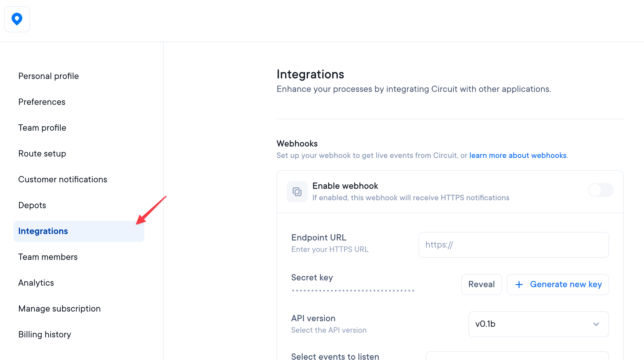Reveal the secret key
Image resolution: width=644 pixels, height=360 pixels.
481,284
